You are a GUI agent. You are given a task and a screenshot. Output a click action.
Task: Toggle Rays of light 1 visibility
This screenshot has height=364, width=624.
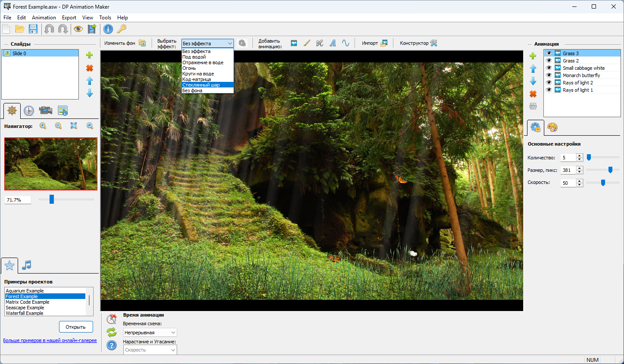(549, 90)
